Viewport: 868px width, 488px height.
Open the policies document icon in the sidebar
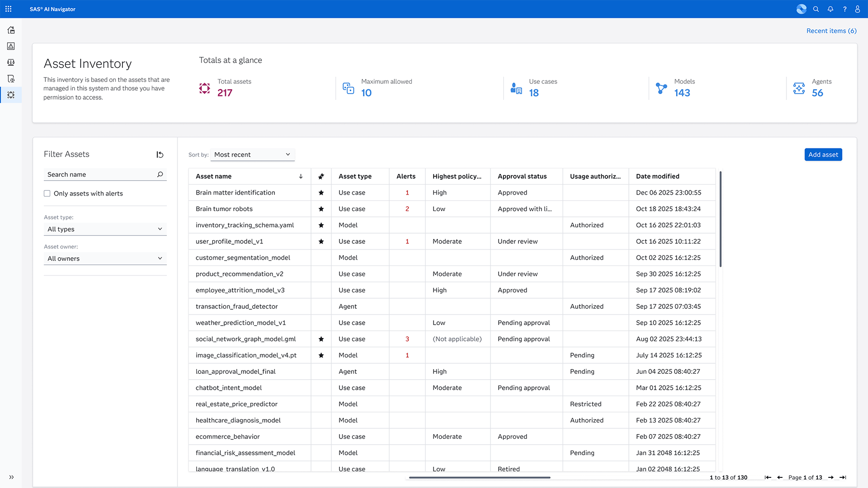point(11,78)
